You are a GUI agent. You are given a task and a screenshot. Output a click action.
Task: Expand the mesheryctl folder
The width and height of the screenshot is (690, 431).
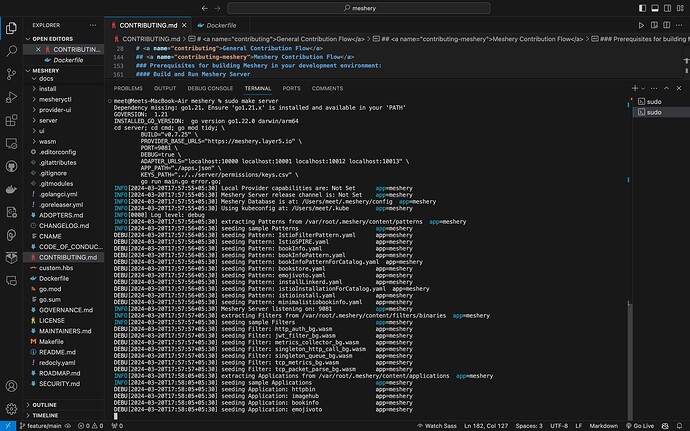click(64, 99)
